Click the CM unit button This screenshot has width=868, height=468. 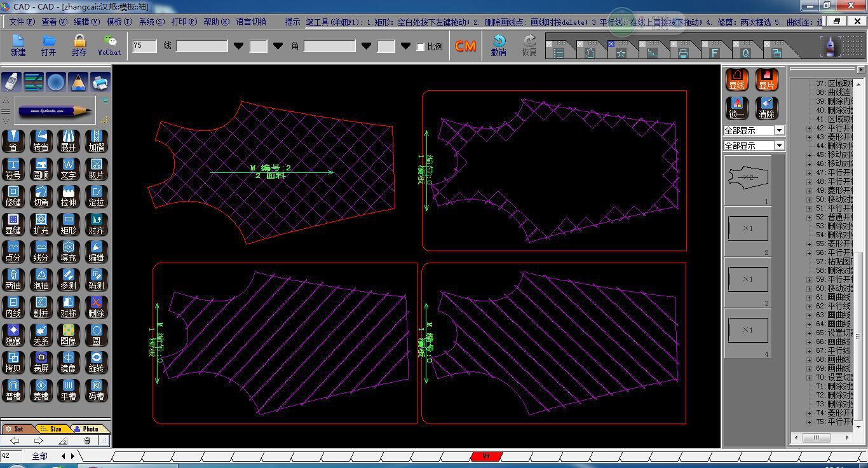click(x=466, y=46)
